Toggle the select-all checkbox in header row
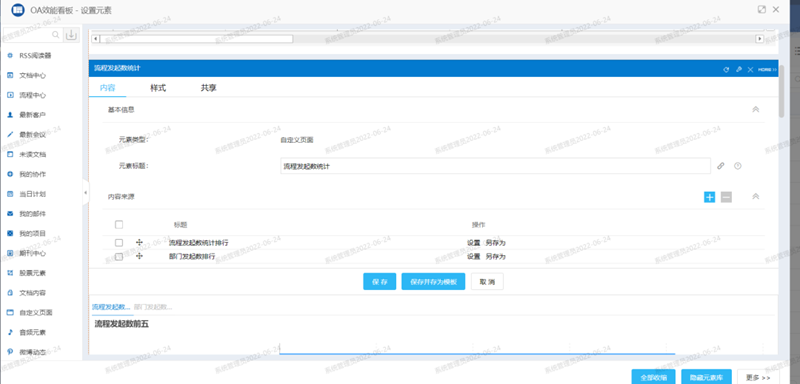The width and height of the screenshot is (800, 384). (119, 224)
